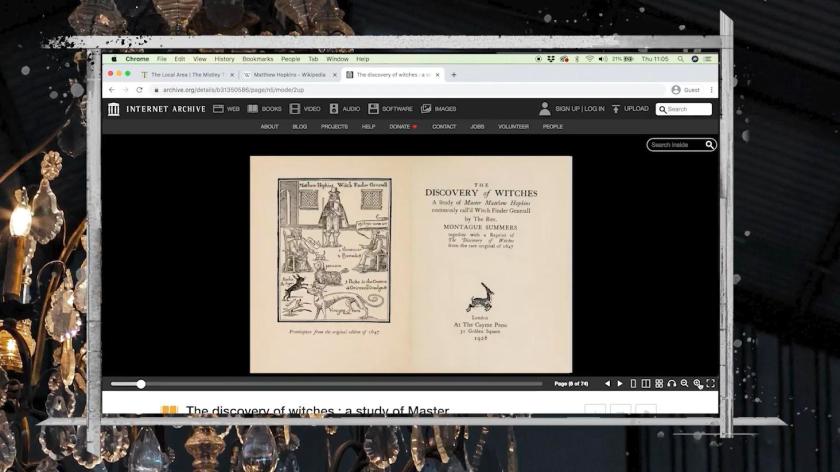Click the Sign Up | Log In link

click(x=580, y=109)
